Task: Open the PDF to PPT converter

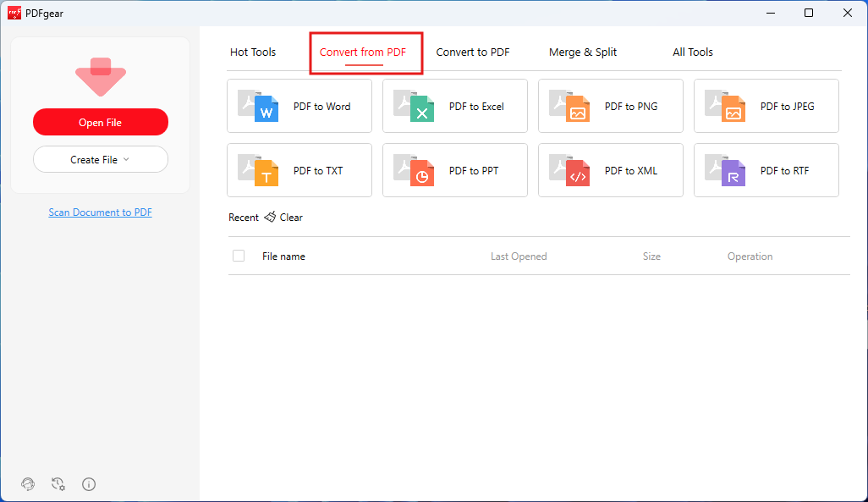Action: tap(455, 170)
